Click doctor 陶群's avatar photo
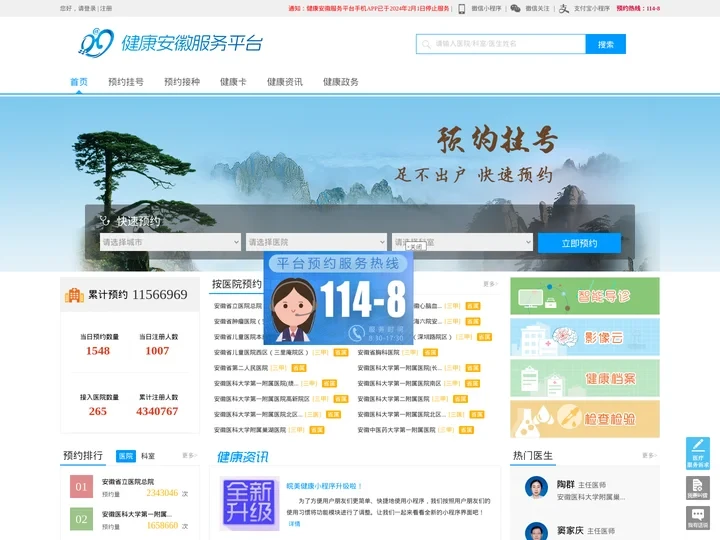 click(x=536, y=487)
